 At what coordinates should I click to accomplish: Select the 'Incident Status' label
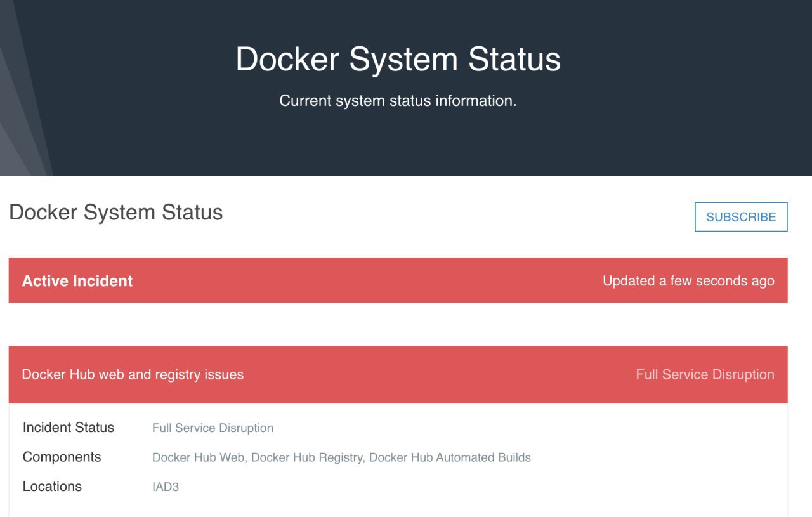69,428
